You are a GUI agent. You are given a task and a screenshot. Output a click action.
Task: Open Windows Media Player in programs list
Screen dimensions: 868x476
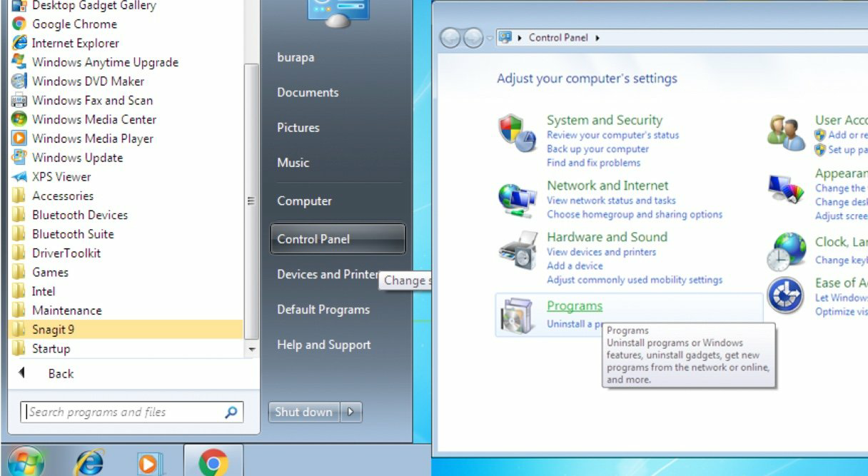pyautogui.click(x=92, y=138)
